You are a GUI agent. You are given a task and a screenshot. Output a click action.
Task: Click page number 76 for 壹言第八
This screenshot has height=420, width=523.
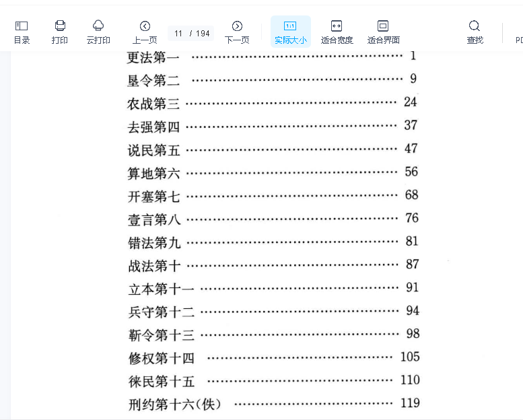tap(412, 218)
